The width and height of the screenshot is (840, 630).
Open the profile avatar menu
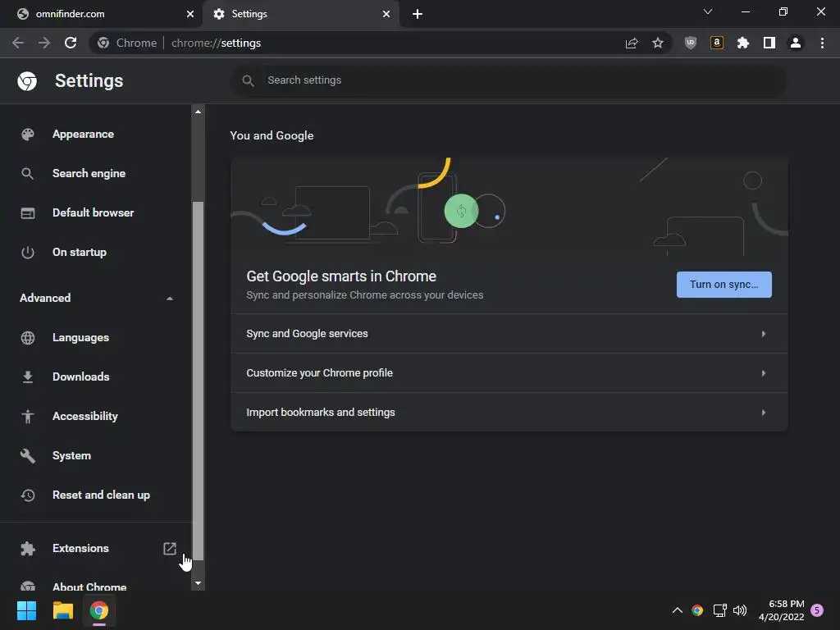pyautogui.click(x=796, y=43)
